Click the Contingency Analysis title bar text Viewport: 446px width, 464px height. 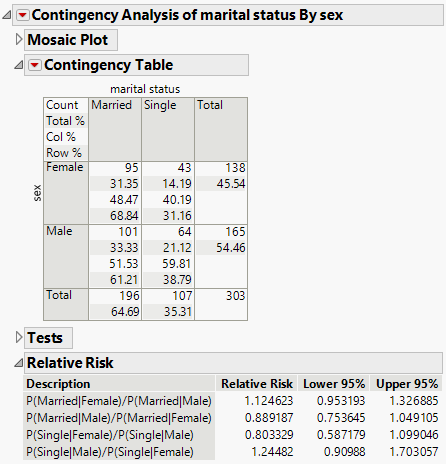(x=187, y=15)
